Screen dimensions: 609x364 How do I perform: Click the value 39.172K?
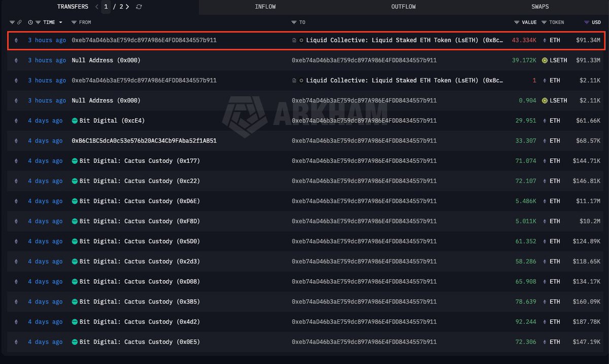coord(524,60)
